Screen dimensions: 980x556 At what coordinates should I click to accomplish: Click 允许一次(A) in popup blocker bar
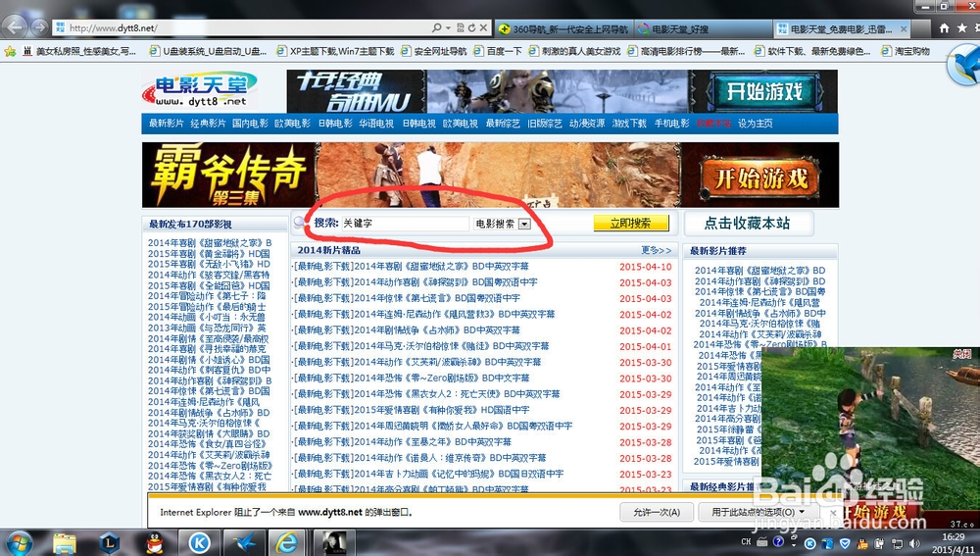657,512
